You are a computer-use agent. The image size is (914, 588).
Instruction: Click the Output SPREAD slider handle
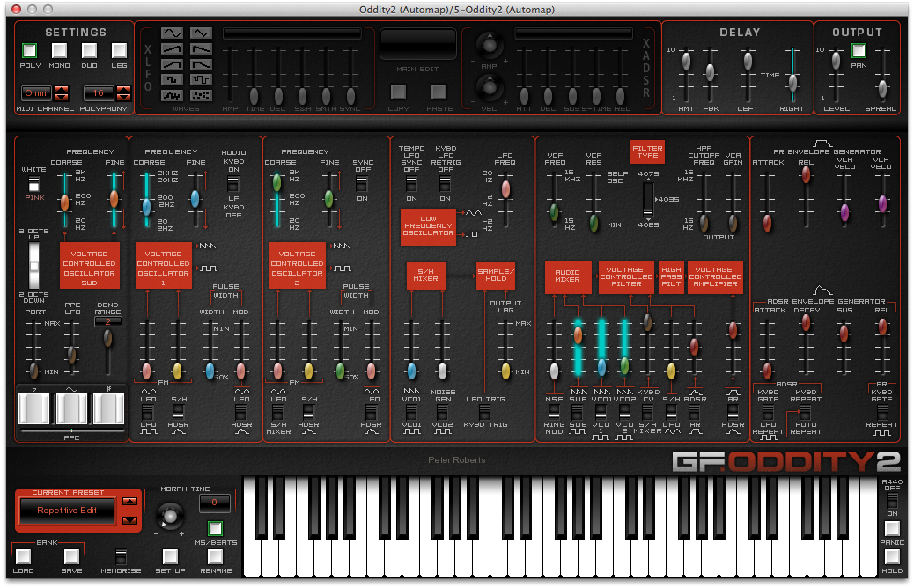pyautogui.click(x=882, y=88)
